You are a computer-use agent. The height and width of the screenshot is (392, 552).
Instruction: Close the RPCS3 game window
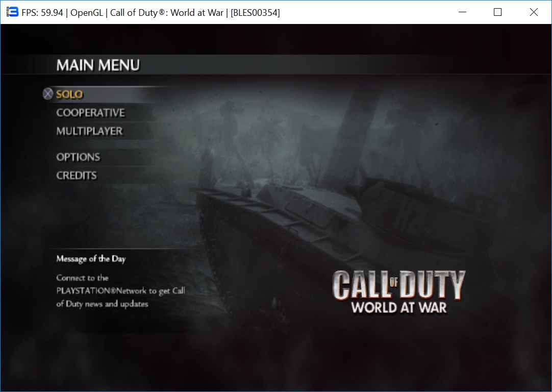534,12
